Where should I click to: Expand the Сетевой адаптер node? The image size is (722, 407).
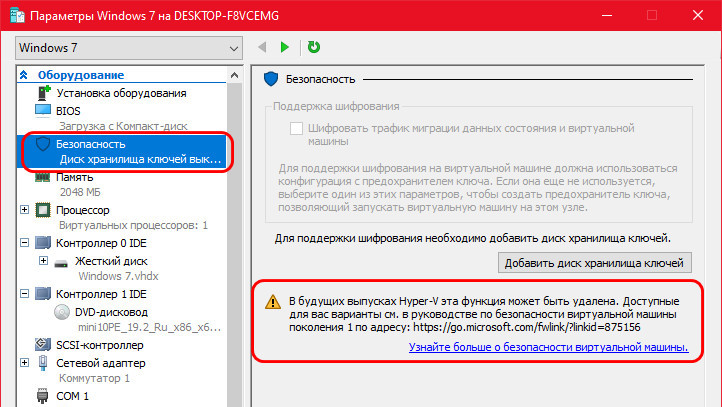pos(24,363)
